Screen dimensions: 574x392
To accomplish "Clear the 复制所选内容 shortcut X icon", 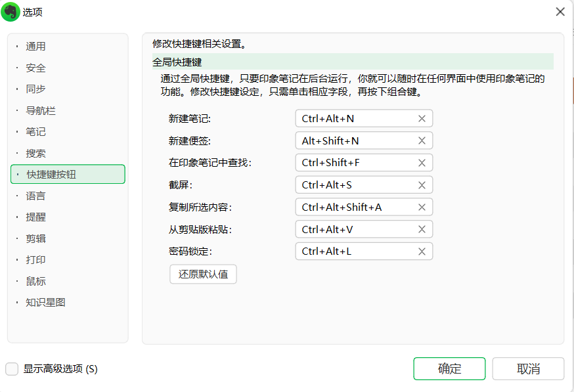I will coord(422,207).
